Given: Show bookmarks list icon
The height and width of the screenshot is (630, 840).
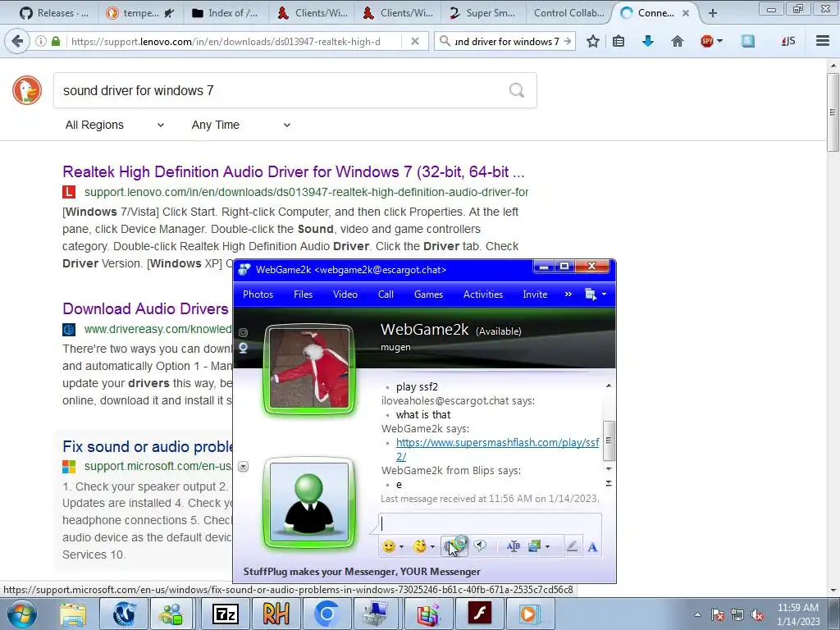Looking at the screenshot, I should tap(619, 41).
